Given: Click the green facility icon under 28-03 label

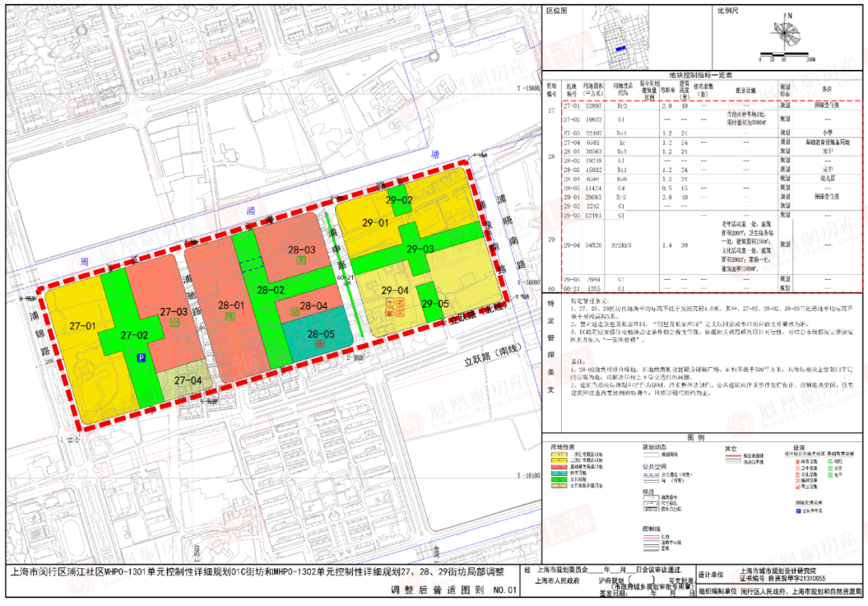Looking at the screenshot, I should pyautogui.click(x=302, y=261).
